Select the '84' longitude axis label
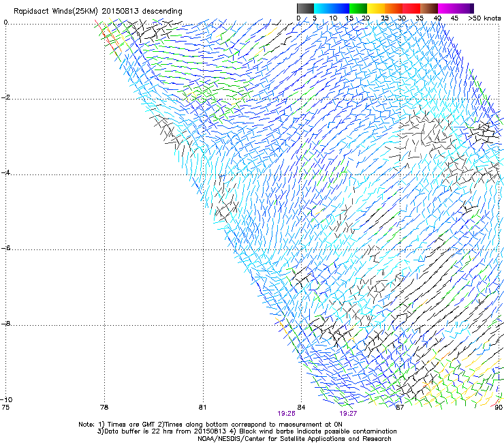 click(x=301, y=408)
